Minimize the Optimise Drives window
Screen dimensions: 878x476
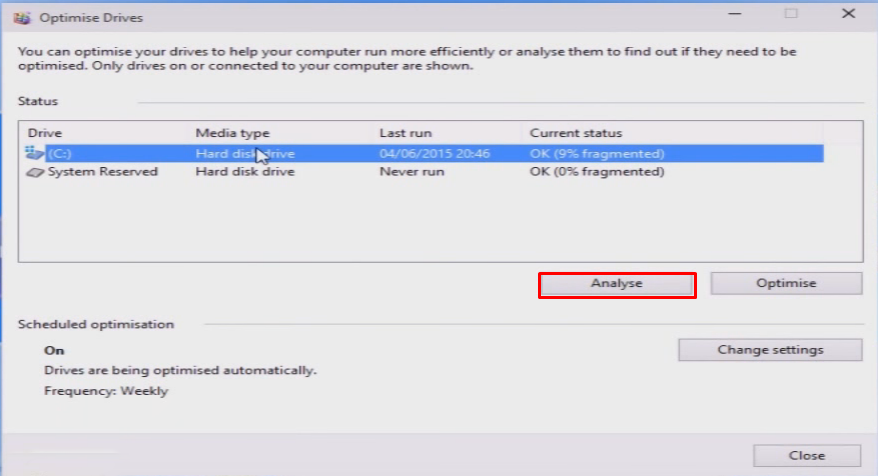(735, 13)
